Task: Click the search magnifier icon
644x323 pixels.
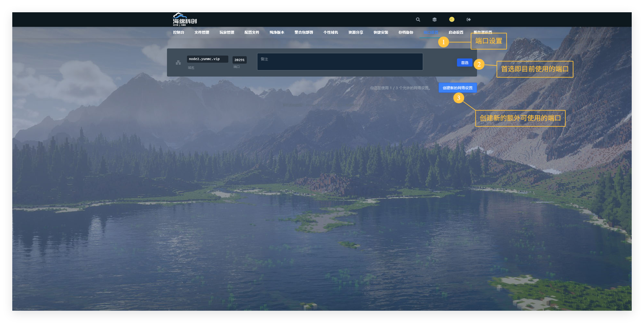Action: 418,19
